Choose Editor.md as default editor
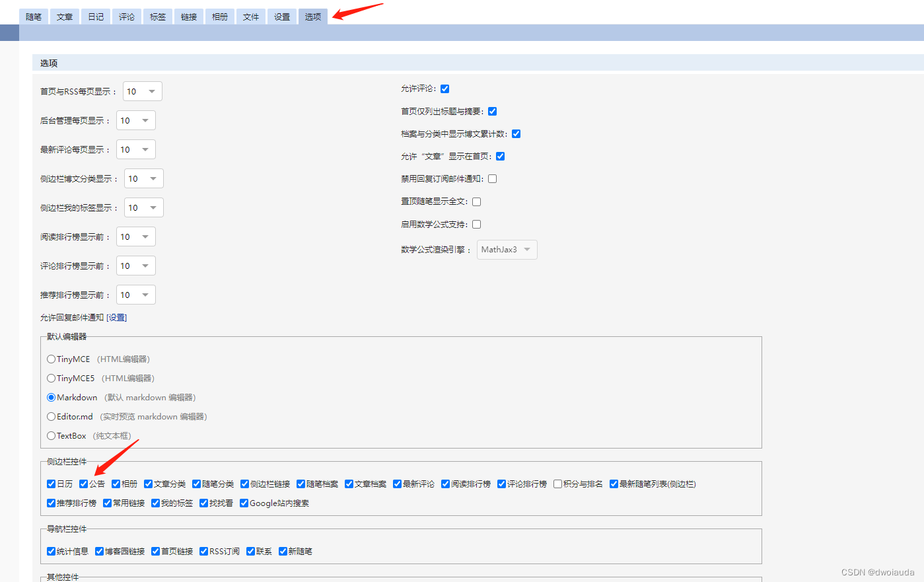The height and width of the screenshot is (582, 924). point(51,416)
